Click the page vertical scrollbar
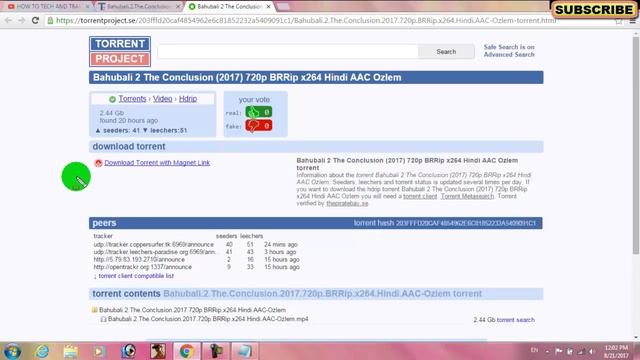 tap(636, 147)
